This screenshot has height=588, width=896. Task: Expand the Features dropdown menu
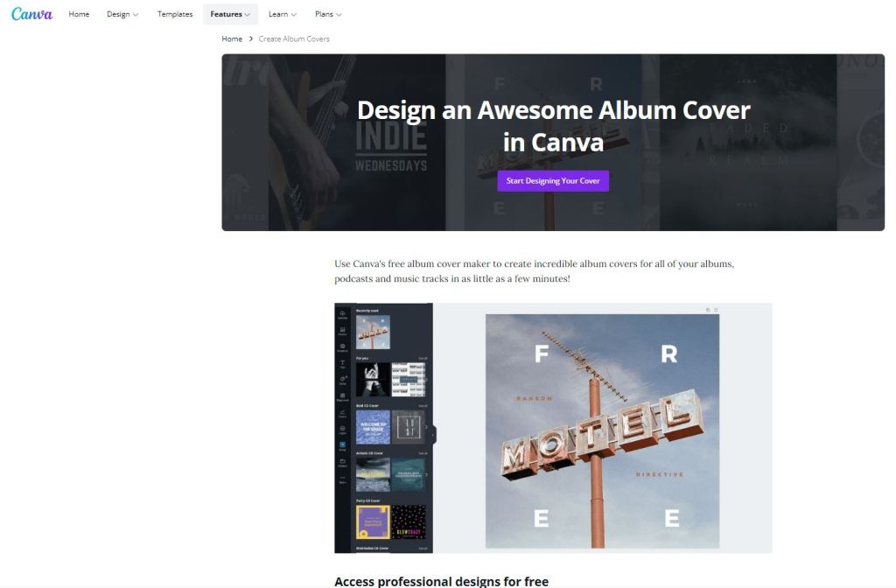click(230, 14)
